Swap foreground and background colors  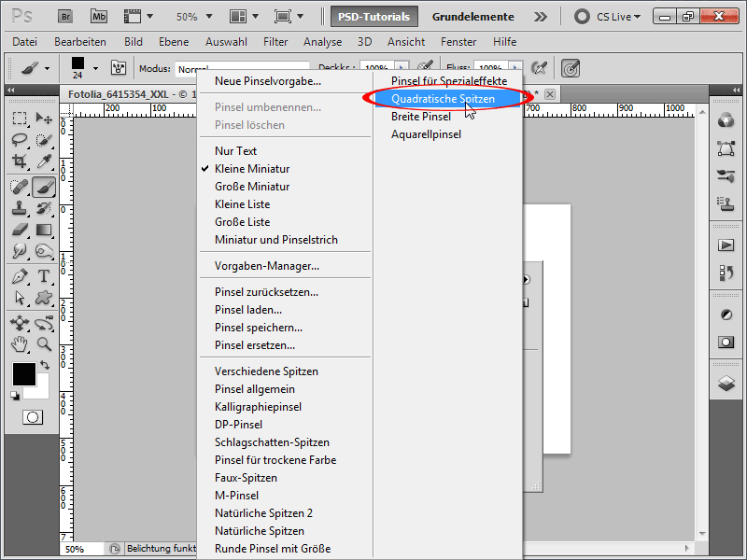(x=45, y=365)
